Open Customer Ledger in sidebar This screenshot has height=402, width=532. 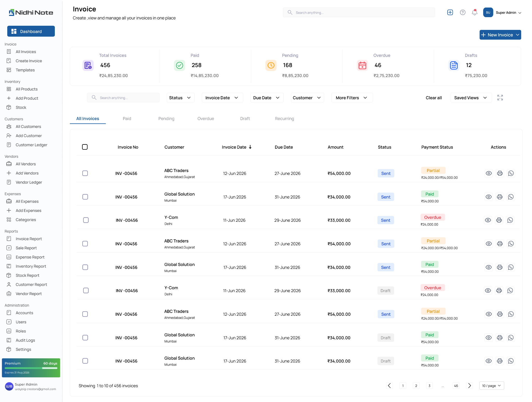pyautogui.click(x=31, y=145)
